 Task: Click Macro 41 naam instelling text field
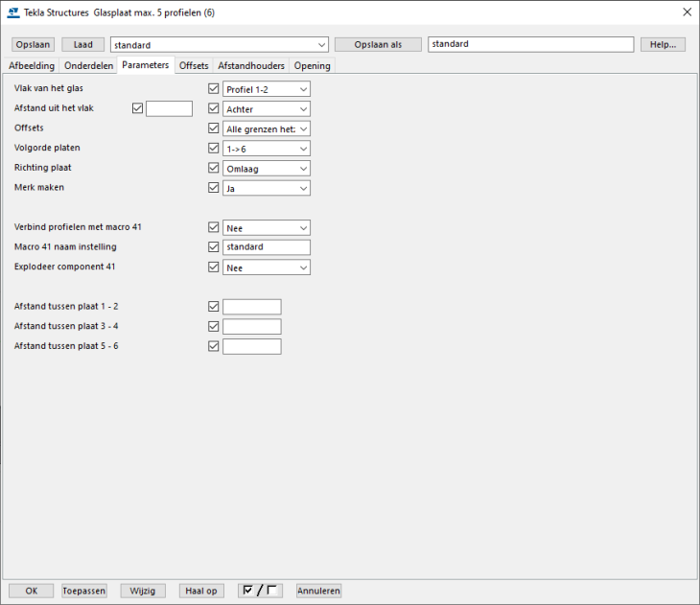tap(267, 247)
